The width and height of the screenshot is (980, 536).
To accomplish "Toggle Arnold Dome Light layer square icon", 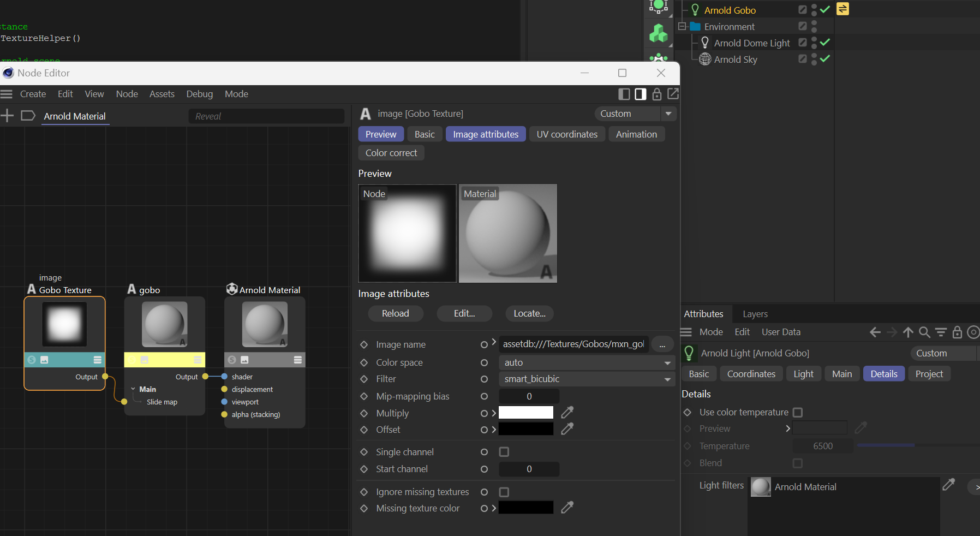I will click(803, 42).
